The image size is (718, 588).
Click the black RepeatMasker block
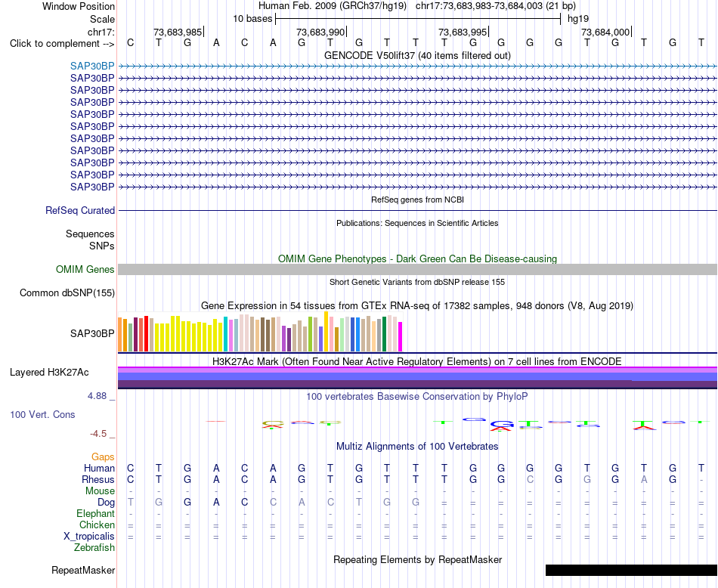click(631, 570)
